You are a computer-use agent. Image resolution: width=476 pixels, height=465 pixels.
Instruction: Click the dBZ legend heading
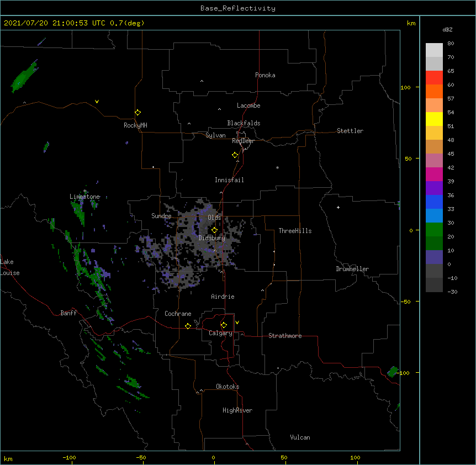[x=447, y=30]
